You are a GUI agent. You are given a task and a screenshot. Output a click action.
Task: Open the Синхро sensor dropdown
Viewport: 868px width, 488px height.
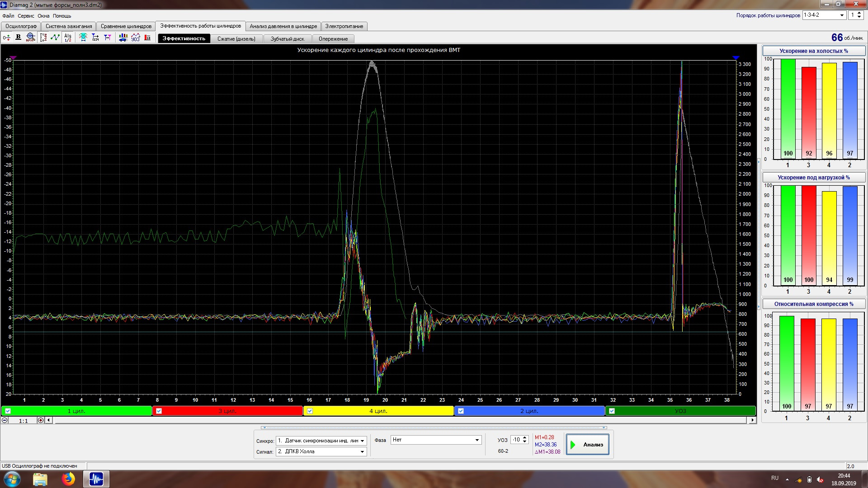click(x=362, y=441)
